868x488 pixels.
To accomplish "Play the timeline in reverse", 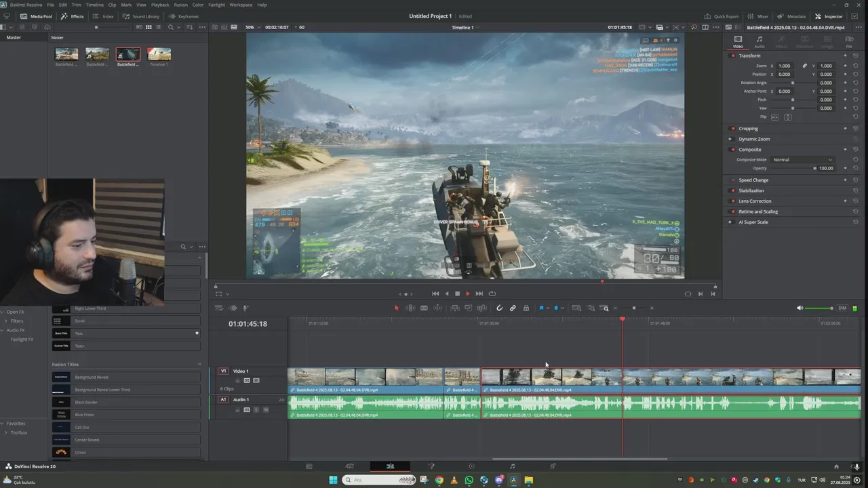I will (446, 293).
